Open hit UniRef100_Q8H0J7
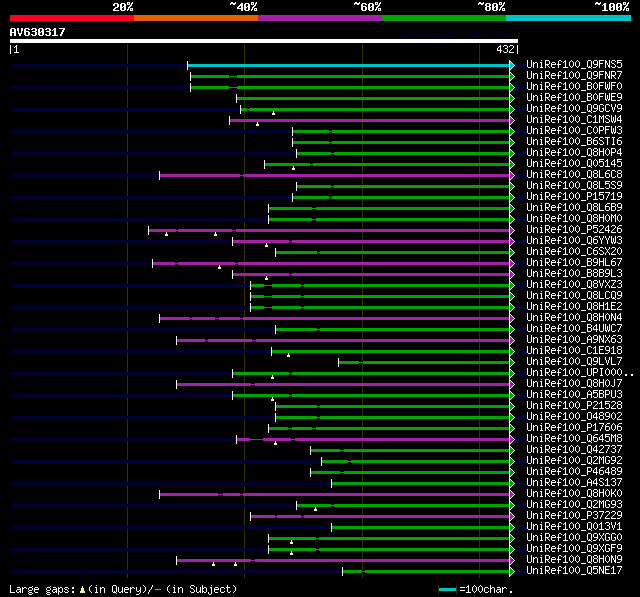Image resolution: width=640 pixels, height=597 pixels. tap(574, 384)
